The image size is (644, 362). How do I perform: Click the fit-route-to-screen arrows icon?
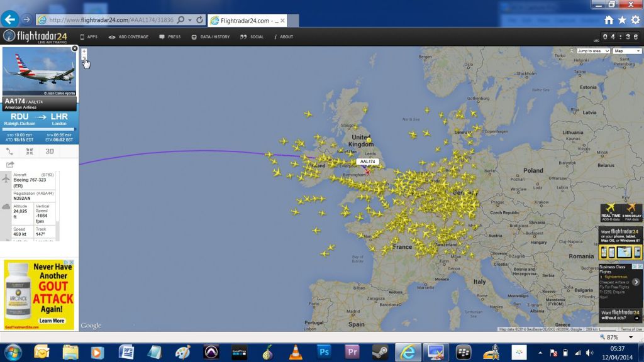[x=30, y=151]
